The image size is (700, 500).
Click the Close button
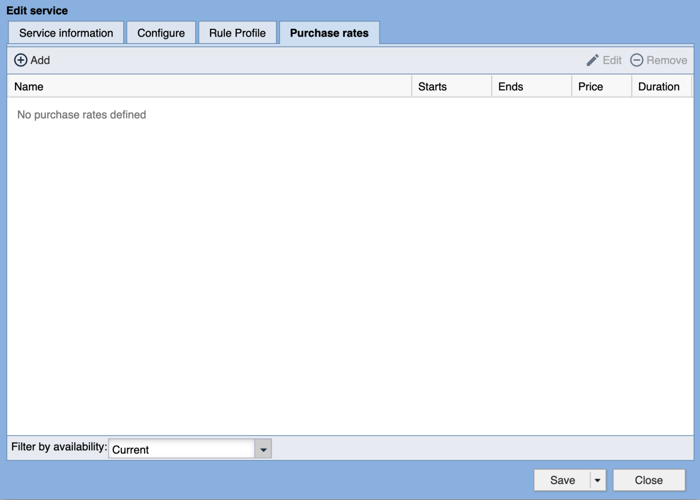[649, 480]
